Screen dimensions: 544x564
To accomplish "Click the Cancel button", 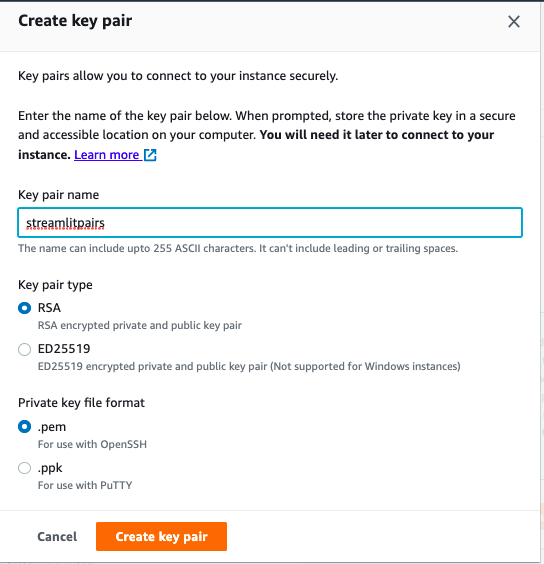I will tap(57, 536).
